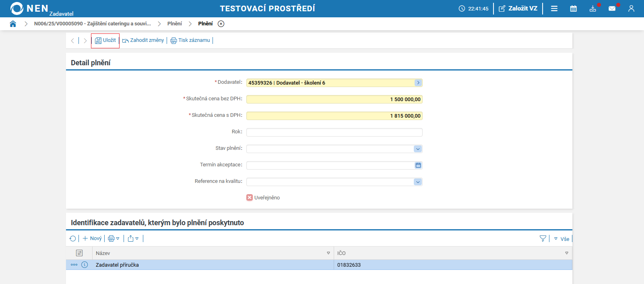The image size is (644, 284).
Task: Open the downloads icon with the red badge
Action: point(593,8)
